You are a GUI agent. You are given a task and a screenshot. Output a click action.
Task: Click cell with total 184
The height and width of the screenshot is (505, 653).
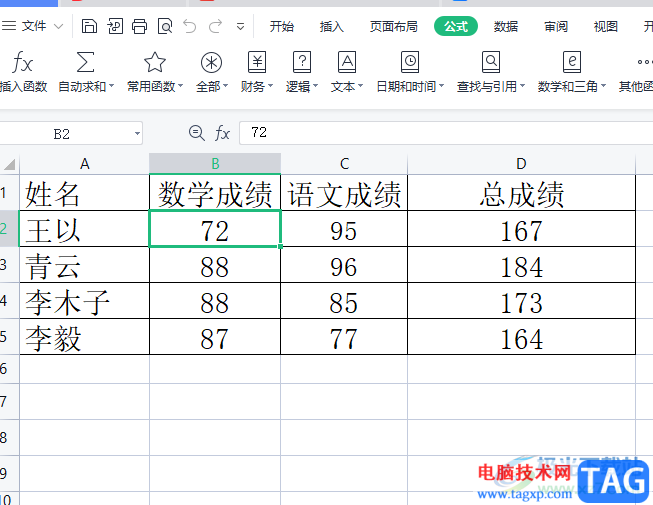click(521, 265)
